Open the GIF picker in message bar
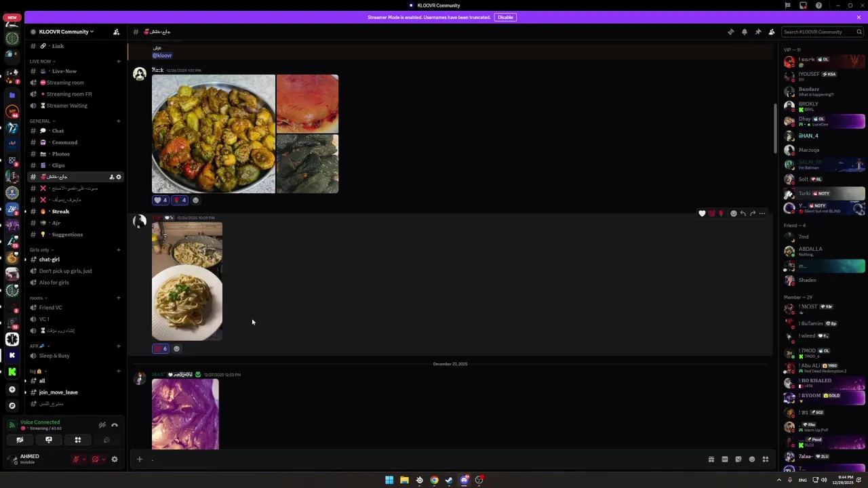The width and height of the screenshot is (868, 488). point(725,460)
